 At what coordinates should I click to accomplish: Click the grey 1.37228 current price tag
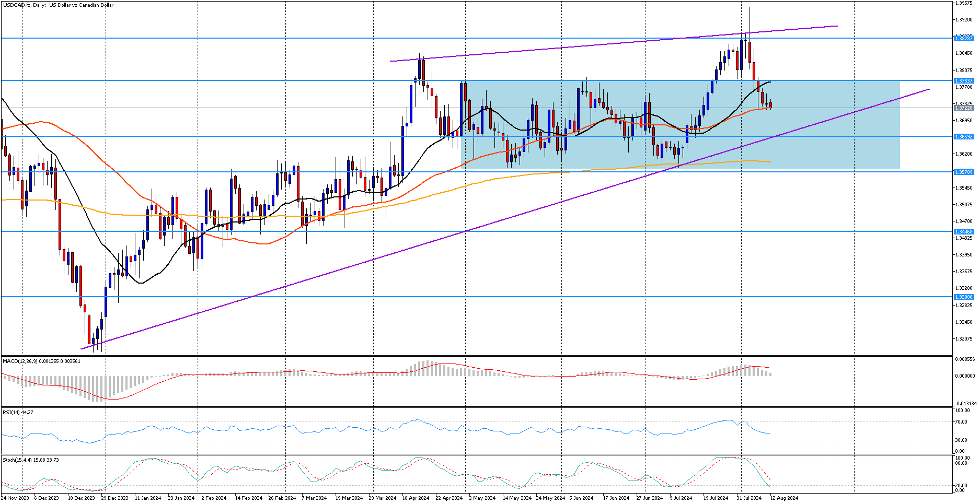point(964,108)
